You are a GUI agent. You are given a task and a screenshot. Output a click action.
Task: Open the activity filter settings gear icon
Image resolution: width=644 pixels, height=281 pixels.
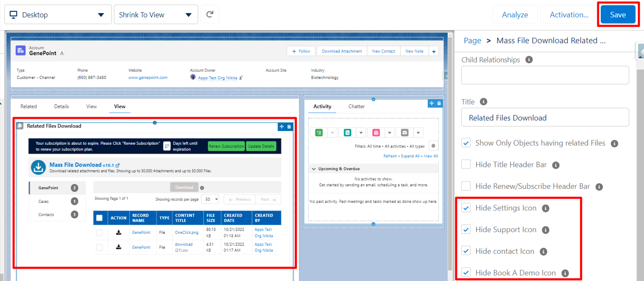(433, 146)
